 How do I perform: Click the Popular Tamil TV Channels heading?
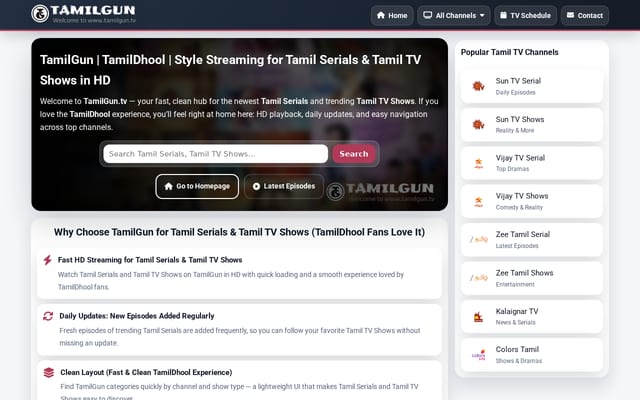pos(509,52)
